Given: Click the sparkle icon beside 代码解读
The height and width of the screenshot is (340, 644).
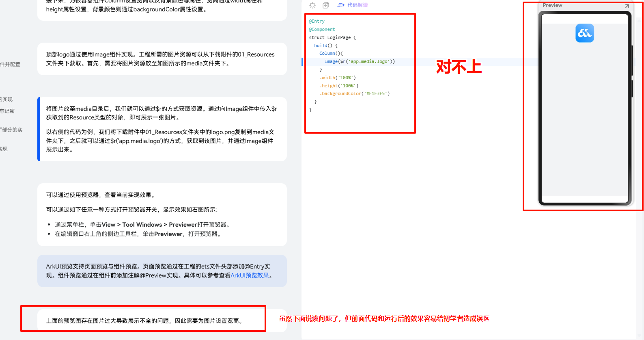Looking at the screenshot, I should point(341,5).
